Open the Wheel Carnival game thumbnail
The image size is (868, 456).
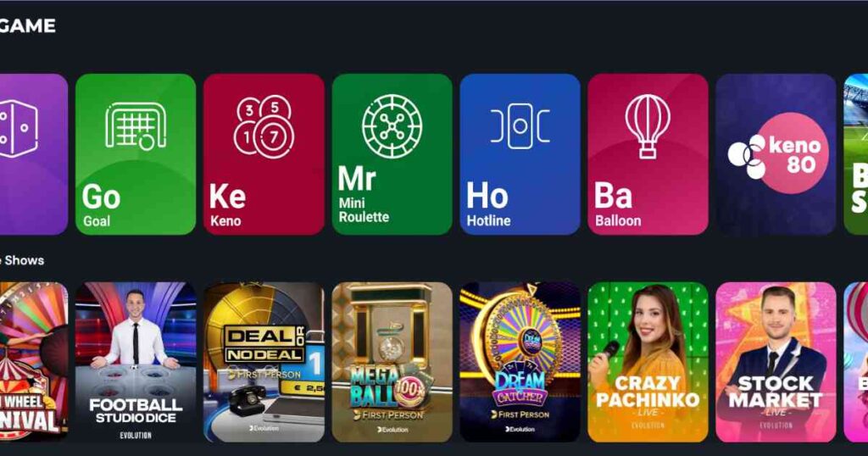pyautogui.click(x=33, y=362)
